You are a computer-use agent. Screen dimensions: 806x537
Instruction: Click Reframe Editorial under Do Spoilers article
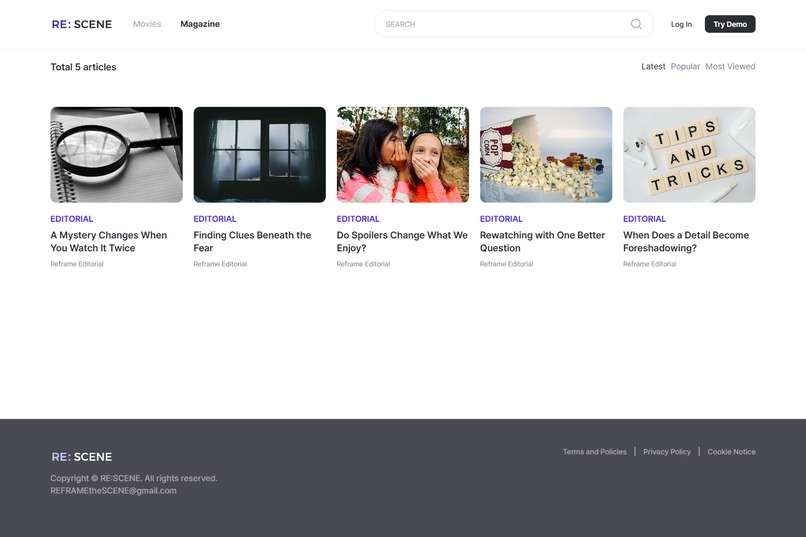363,264
